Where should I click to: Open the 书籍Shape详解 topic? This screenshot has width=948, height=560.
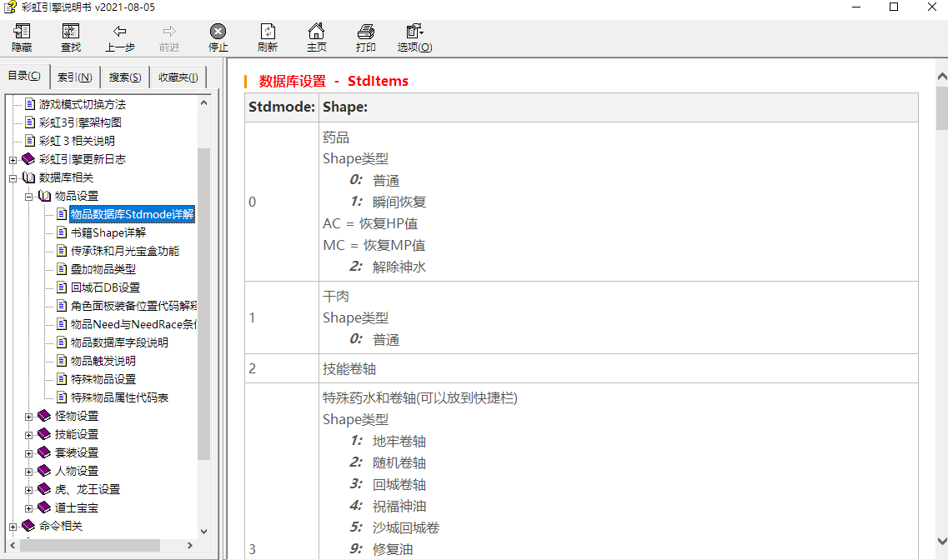tap(108, 232)
